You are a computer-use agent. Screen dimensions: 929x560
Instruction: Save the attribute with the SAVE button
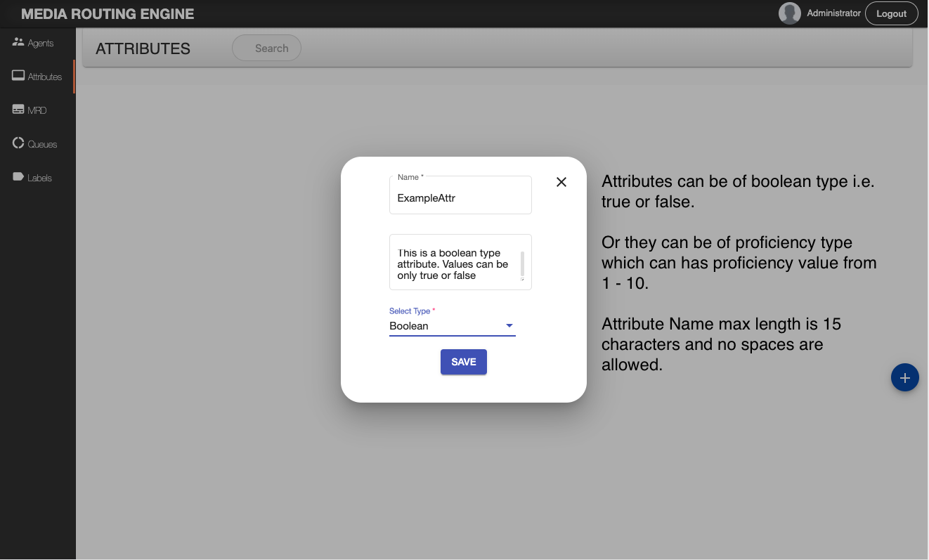pos(463,362)
